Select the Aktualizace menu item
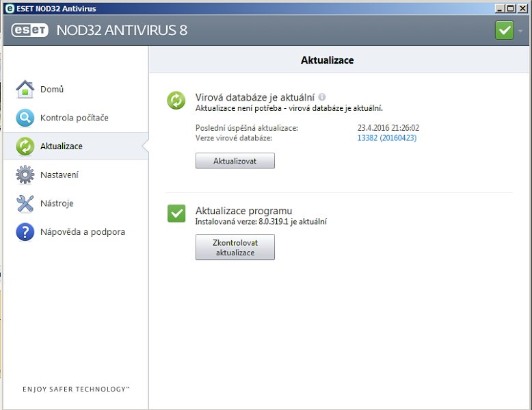Viewport: 532px width, 410px height. pos(76,146)
